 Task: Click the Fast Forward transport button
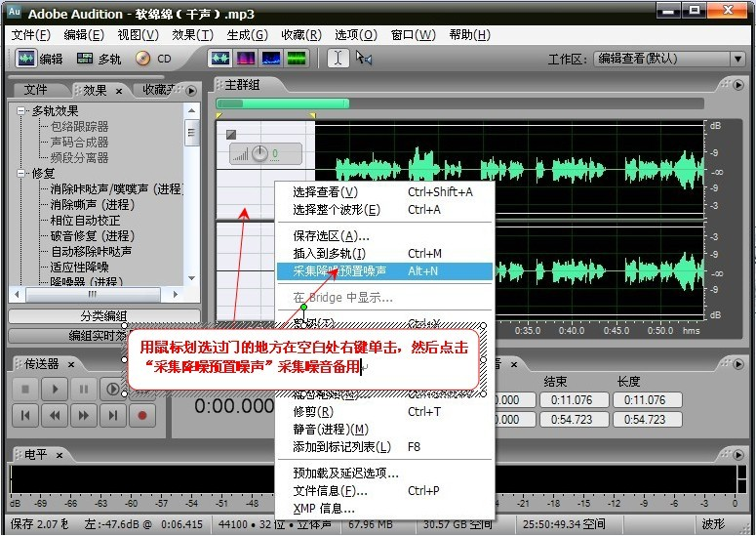(84, 415)
